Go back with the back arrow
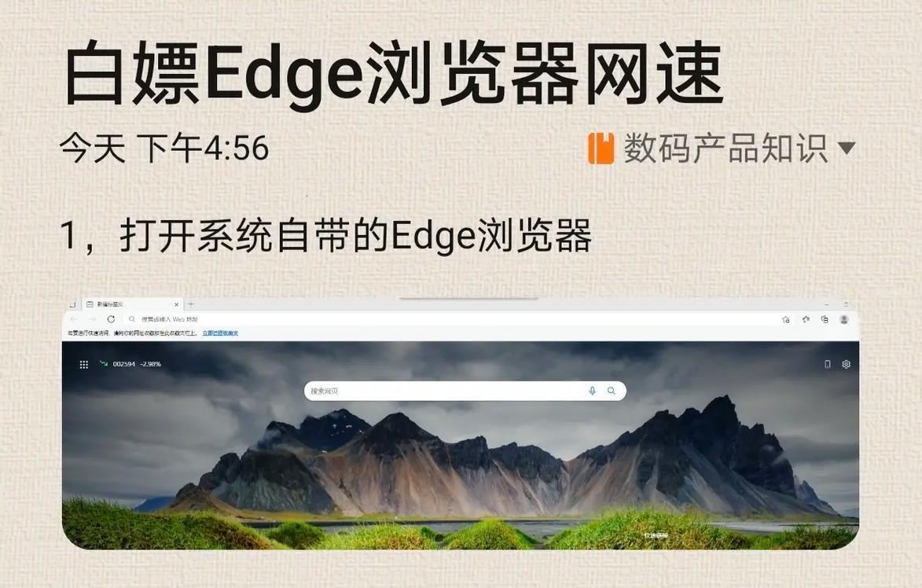 74,318
